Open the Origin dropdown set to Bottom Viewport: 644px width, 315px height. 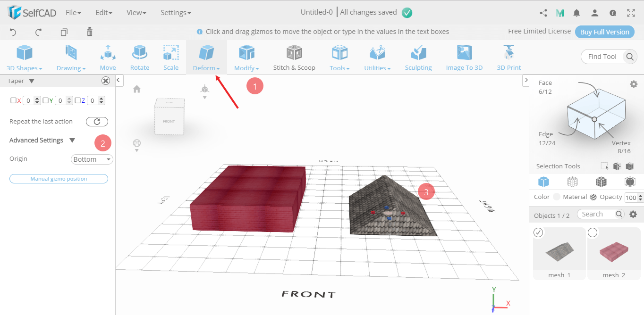click(x=92, y=159)
